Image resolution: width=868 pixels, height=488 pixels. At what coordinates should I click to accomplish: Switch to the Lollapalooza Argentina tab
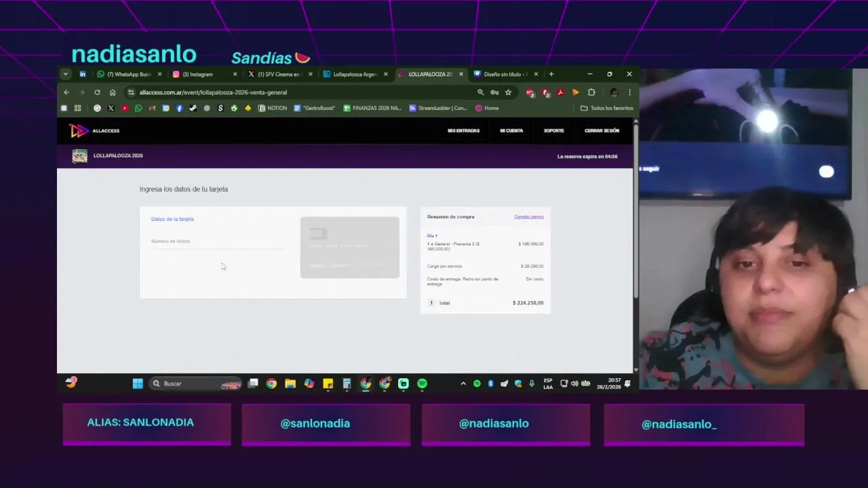(x=355, y=74)
